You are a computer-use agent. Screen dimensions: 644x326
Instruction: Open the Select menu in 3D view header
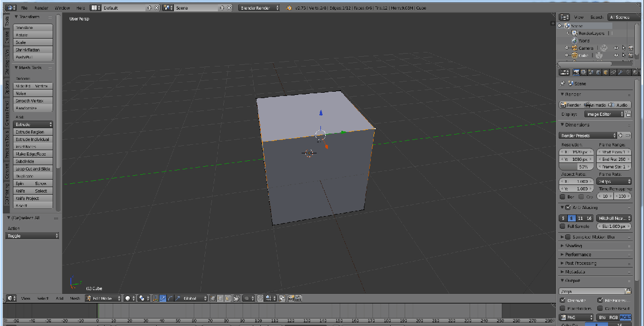43,298
